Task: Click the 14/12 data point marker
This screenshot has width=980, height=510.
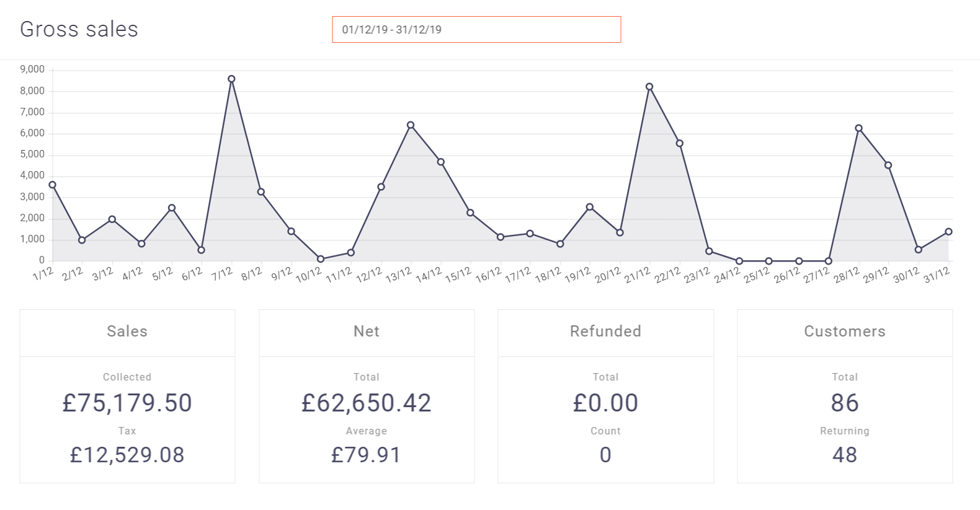Action: (440, 162)
